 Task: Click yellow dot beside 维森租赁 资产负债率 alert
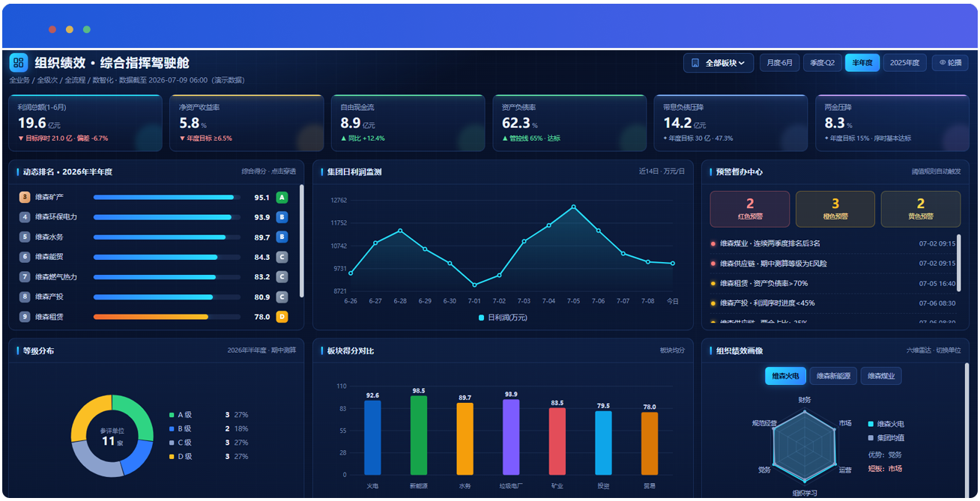[713, 284]
